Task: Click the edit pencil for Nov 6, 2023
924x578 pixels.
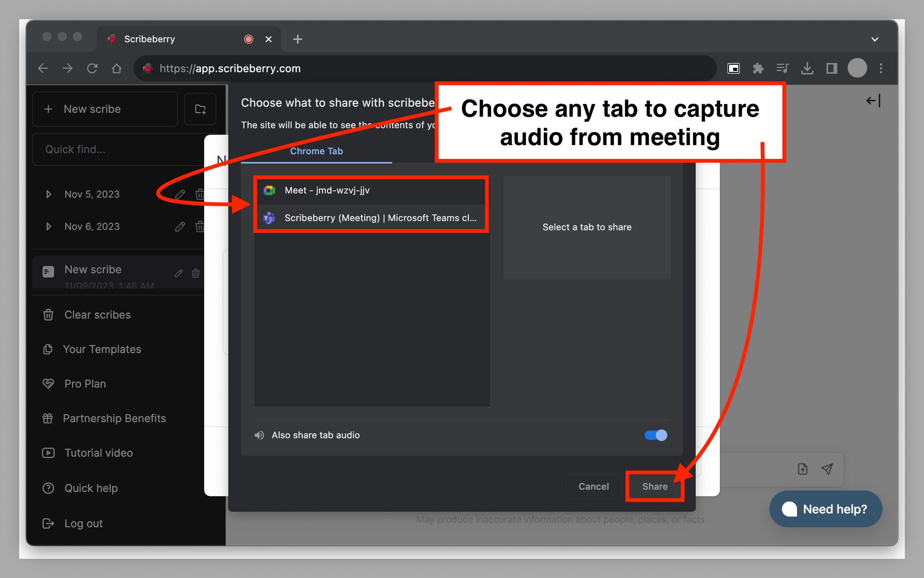Action: [x=180, y=226]
